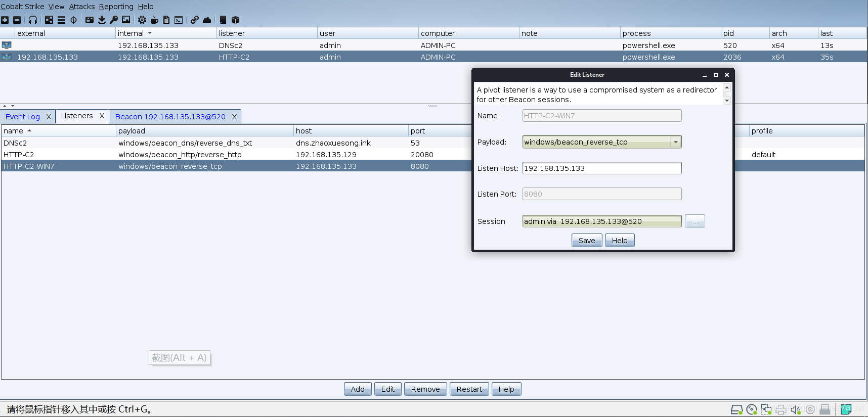Viewport: 868px width, 417px height.
Task: Click the beacon icon of the DNSc2 session row
Action: 7,45
